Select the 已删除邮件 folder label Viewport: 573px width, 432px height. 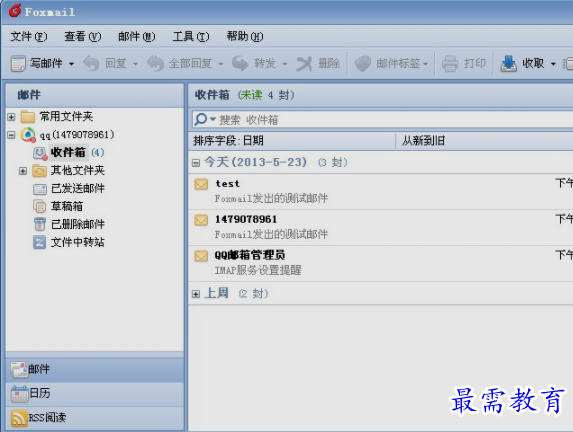(78, 224)
